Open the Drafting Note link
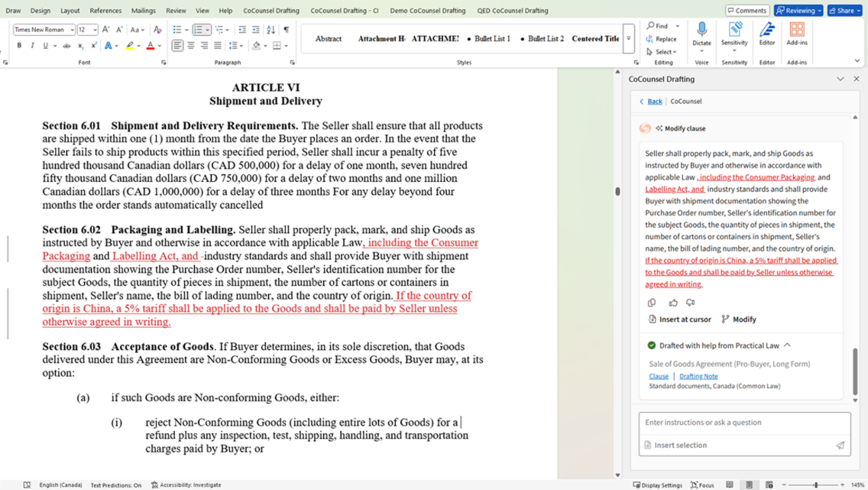This screenshot has height=490, width=868. [x=698, y=376]
